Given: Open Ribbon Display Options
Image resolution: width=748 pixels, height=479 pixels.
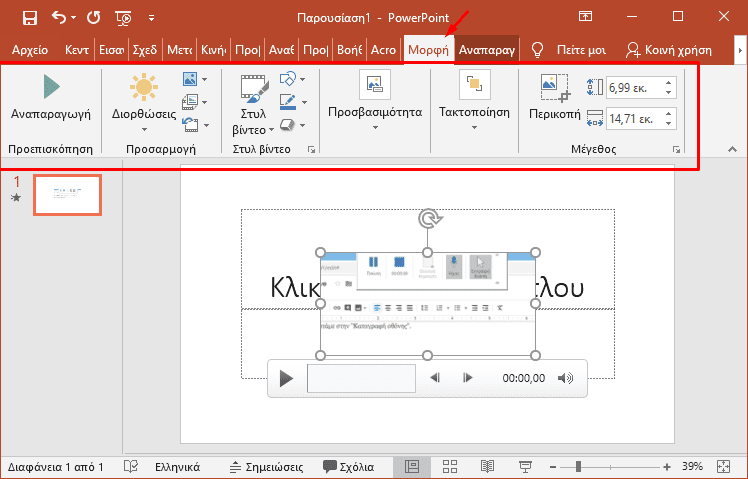Looking at the screenshot, I should [585, 17].
